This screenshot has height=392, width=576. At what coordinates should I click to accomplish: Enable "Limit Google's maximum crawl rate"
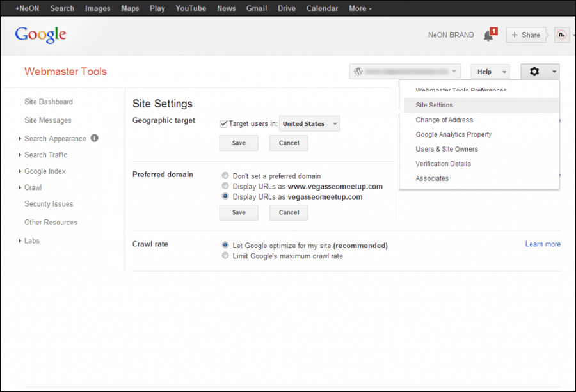click(225, 255)
